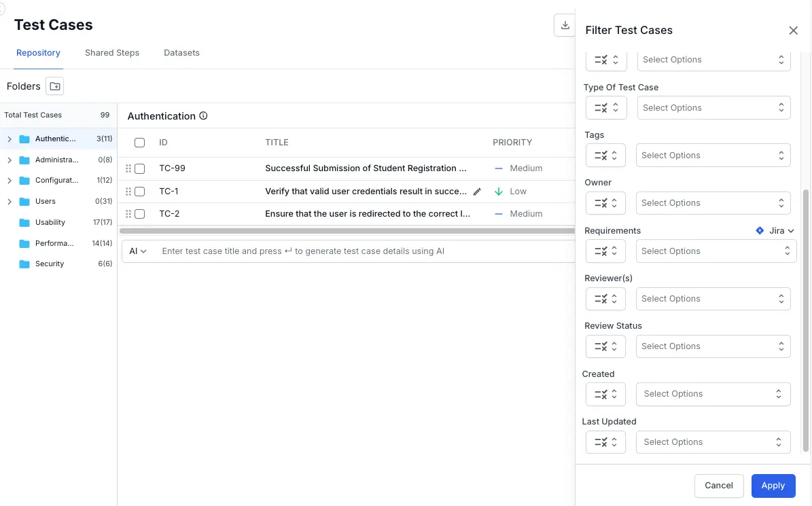Click the Apply button
Viewport: 812px width, 506px height.
pyautogui.click(x=773, y=486)
